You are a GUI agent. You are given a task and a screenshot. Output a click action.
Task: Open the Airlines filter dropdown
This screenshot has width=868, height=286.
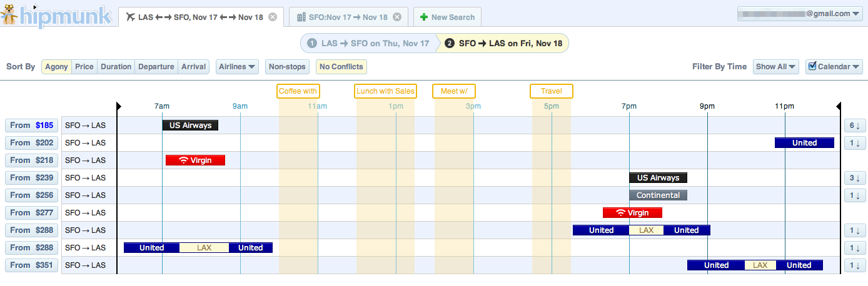click(x=237, y=67)
